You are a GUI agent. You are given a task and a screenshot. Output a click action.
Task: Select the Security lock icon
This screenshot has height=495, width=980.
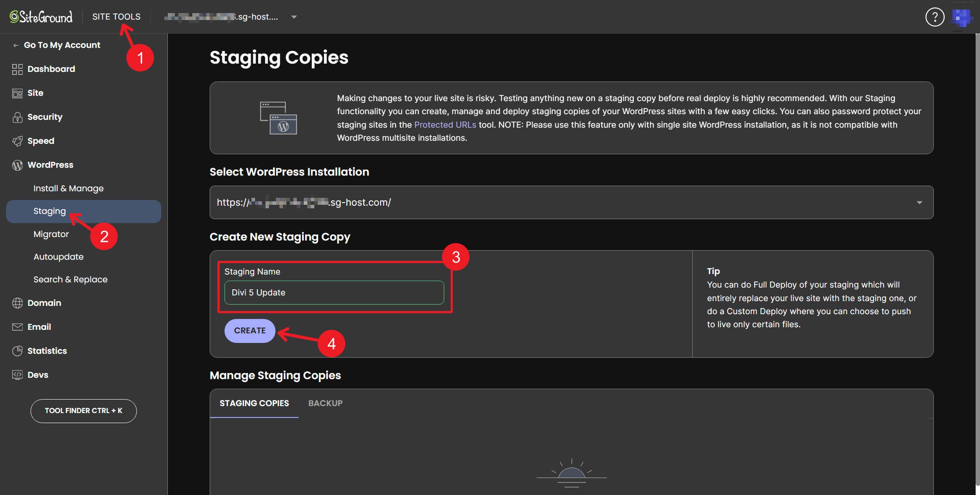click(17, 117)
